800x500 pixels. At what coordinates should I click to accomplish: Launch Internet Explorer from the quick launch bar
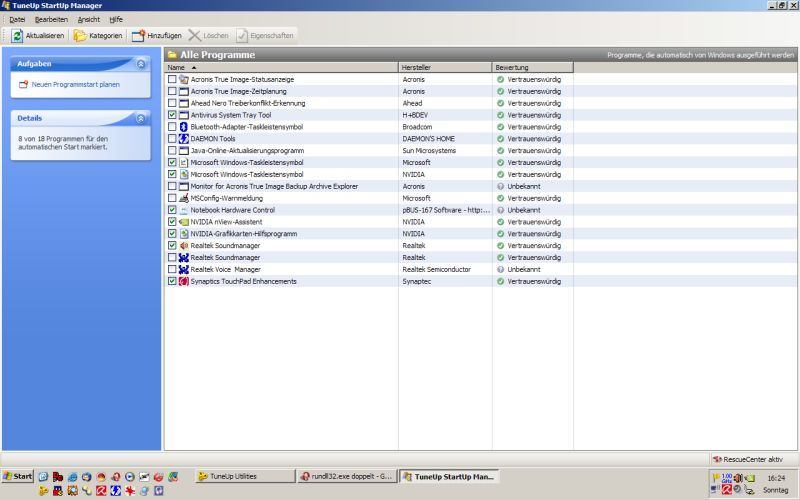pos(72,477)
